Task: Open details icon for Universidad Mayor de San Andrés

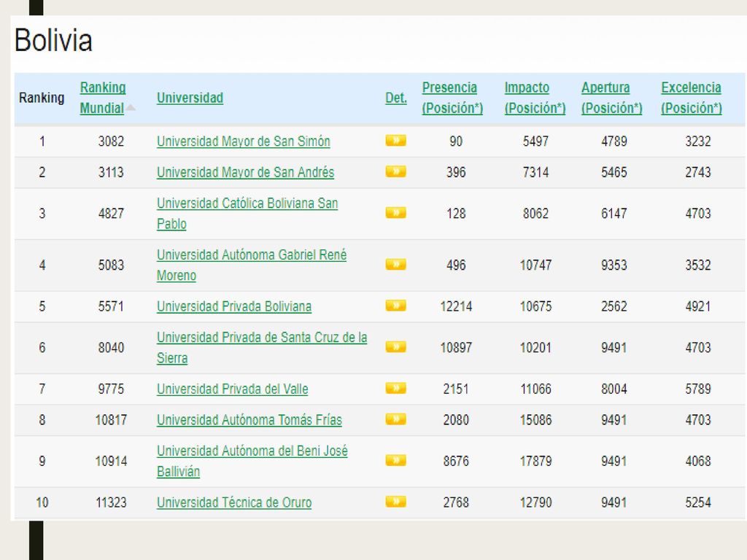Action: pyautogui.click(x=395, y=171)
